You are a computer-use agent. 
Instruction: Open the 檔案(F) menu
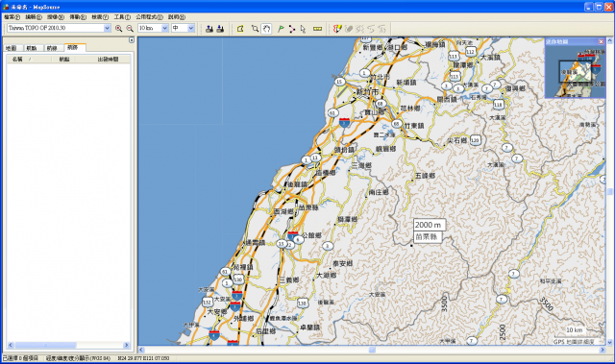[12, 17]
